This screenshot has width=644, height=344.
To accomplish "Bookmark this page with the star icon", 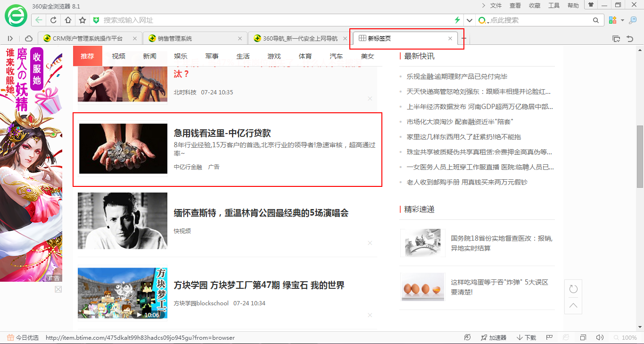I will tap(83, 20).
